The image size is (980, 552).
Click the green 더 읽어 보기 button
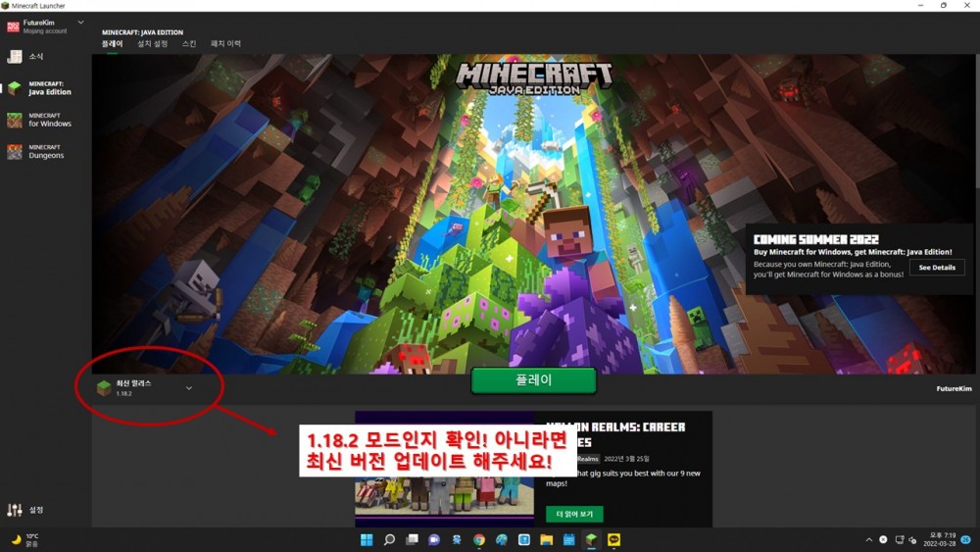pos(574,514)
